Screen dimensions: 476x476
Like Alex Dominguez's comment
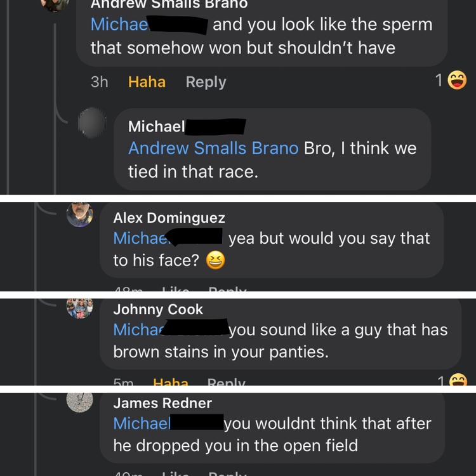point(175,291)
